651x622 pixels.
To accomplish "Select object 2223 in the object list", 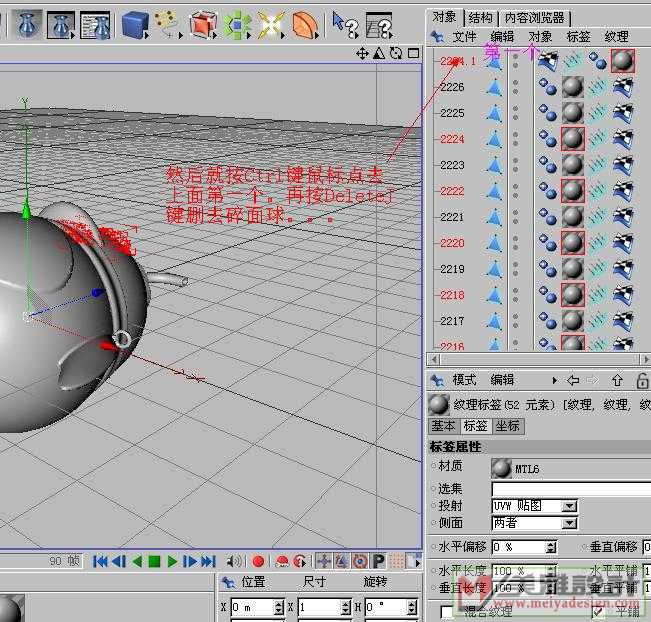I will (452, 165).
